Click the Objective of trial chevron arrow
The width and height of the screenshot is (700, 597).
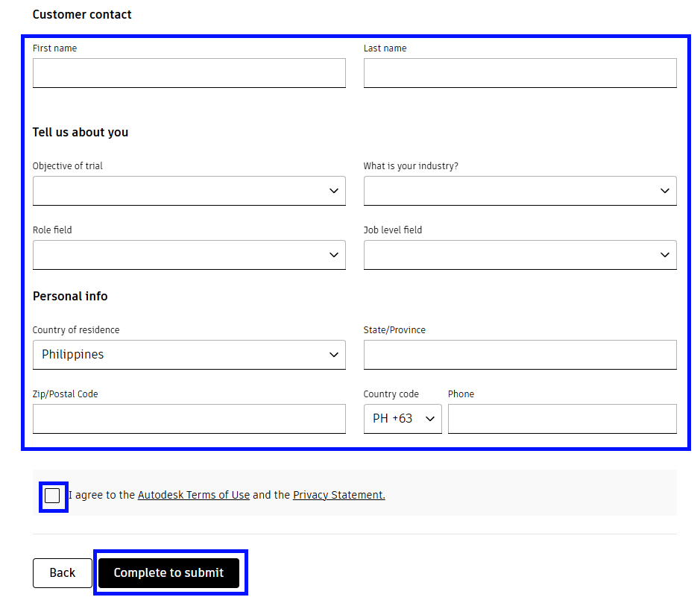pyautogui.click(x=334, y=192)
